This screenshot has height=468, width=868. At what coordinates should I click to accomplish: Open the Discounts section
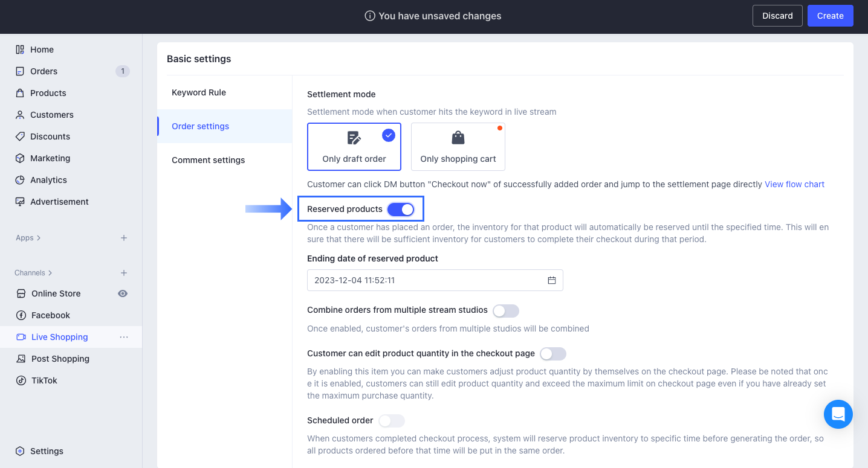tap(50, 136)
